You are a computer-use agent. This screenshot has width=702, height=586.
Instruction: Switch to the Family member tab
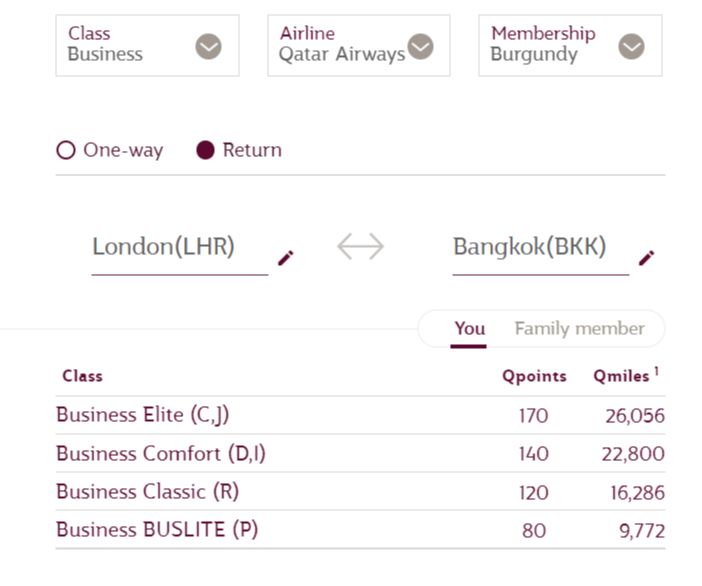pos(580,329)
